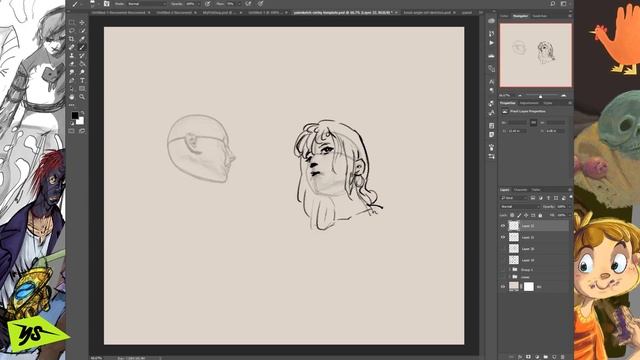Open Actions panel play icon in dock
Image resolution: width=640 pixels, height=360 pixels.
pyautogui.click(x=491, y=43)
